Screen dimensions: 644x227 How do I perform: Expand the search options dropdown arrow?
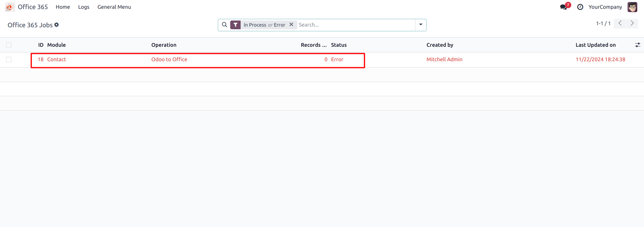coord(420,25)
